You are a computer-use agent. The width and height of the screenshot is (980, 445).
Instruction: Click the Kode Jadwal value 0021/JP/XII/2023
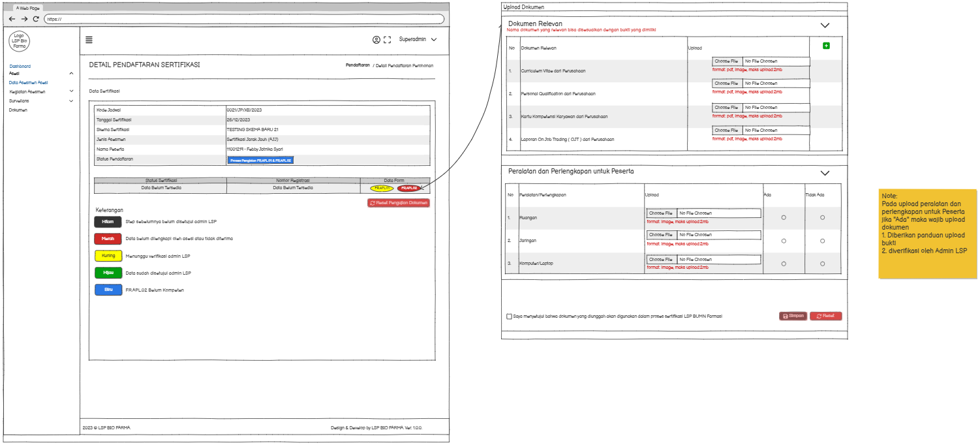(x=244, y=110)
